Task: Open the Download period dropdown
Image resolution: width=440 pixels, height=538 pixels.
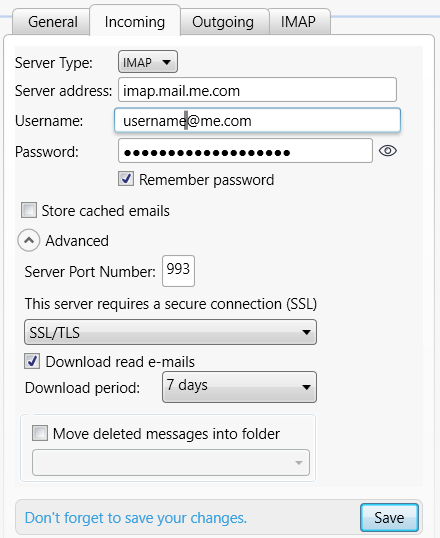Action: click(x=239, y=387)
